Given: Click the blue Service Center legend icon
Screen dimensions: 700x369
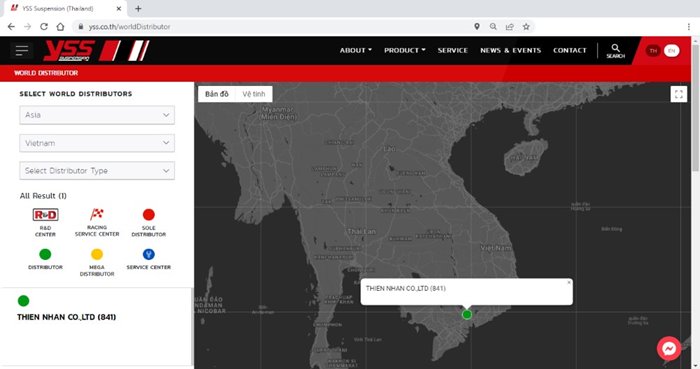Looking at the screenshot, I should coord(149,254).
